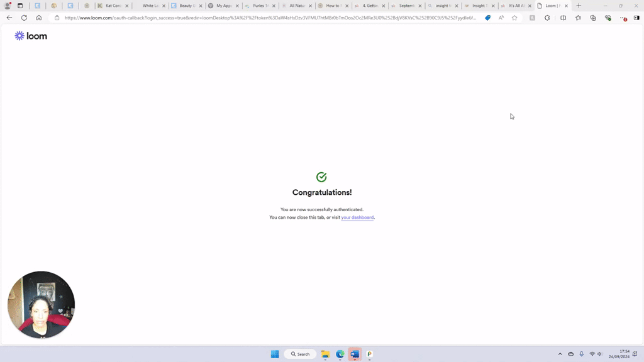Switch to the 4. Gettin tab
This screenshot has width=644, height=362.
coord(370,6)
